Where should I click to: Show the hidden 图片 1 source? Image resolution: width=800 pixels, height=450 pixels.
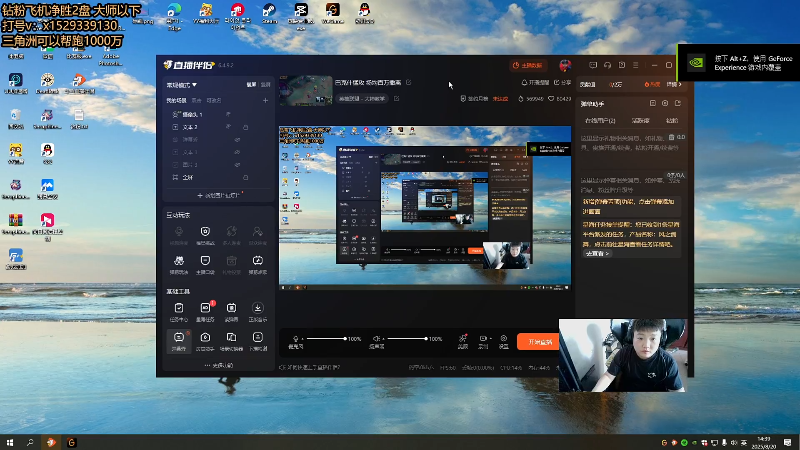tap(237, 165)
